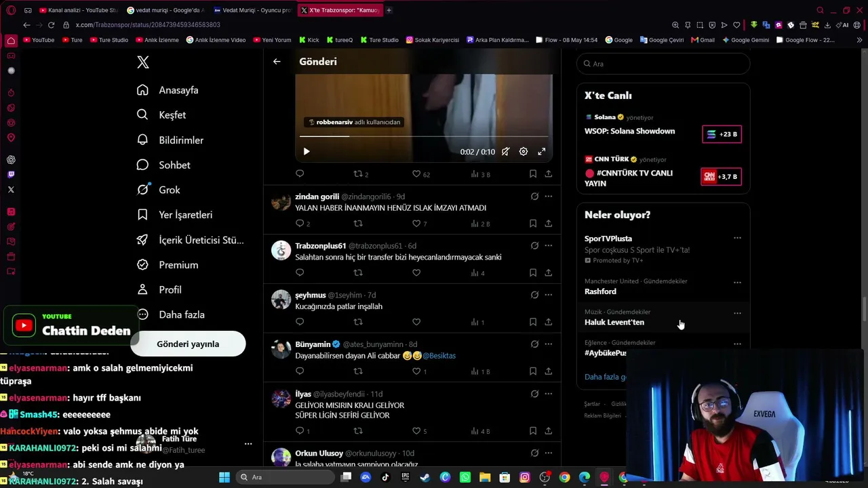Like zindan gorili's post

[x=416, y=224]
